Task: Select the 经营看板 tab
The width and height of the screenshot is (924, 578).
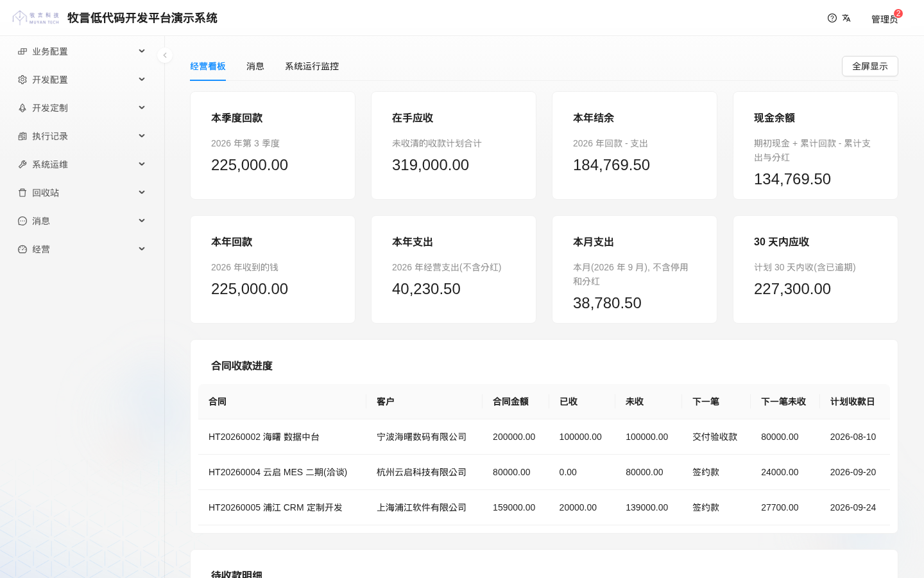Action: [208, 66]
